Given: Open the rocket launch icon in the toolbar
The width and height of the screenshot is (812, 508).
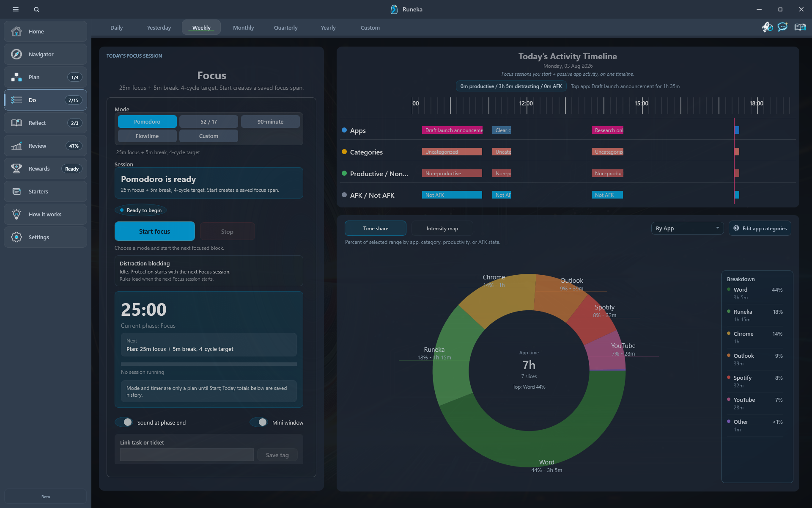Looking at the screenshot, I should 767,28.
